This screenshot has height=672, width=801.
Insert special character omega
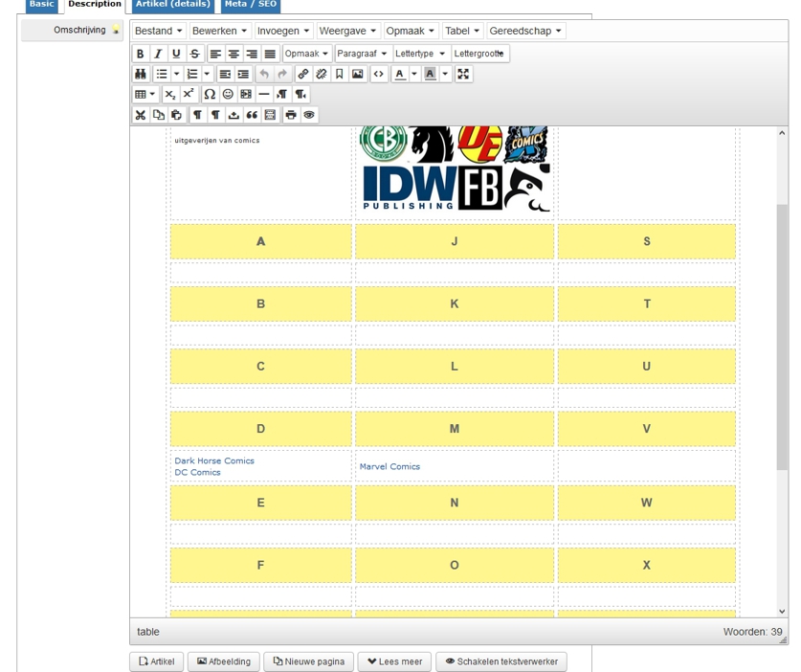pos(210,94)
